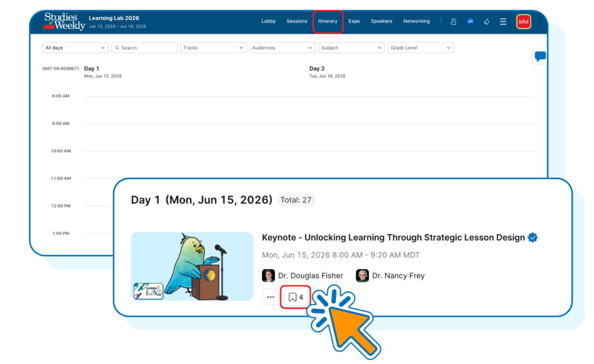Click the blue Zoom circle icon
Image resolution: width=594 pixels, height=364 pixels.
click(470, 21)
